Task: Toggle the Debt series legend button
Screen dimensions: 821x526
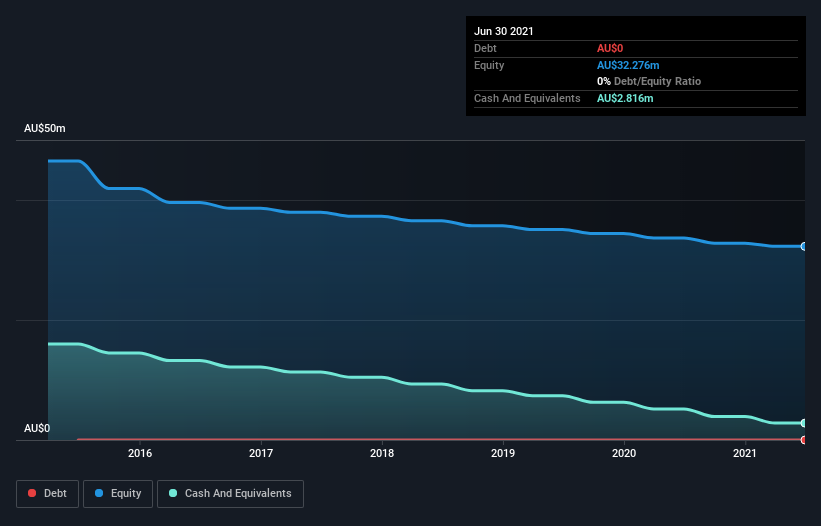Action: coord(47,494)
